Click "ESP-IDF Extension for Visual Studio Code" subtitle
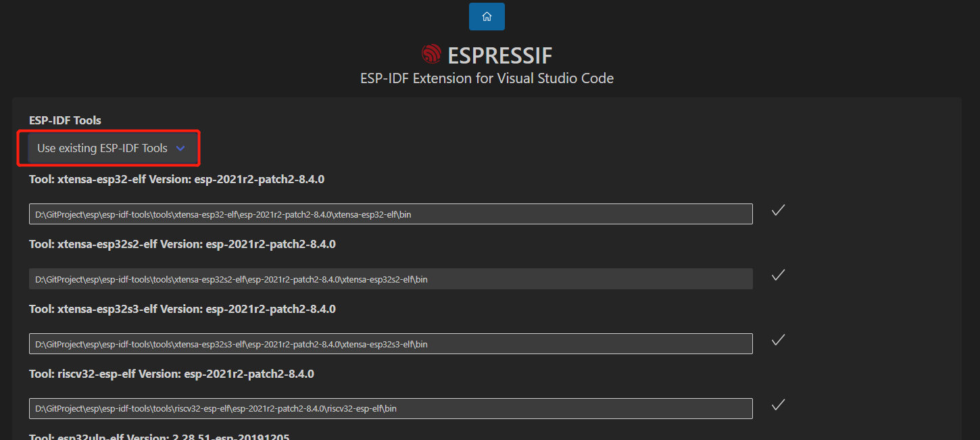The height and width of the screenshot is (440, 980). point(487,78)
